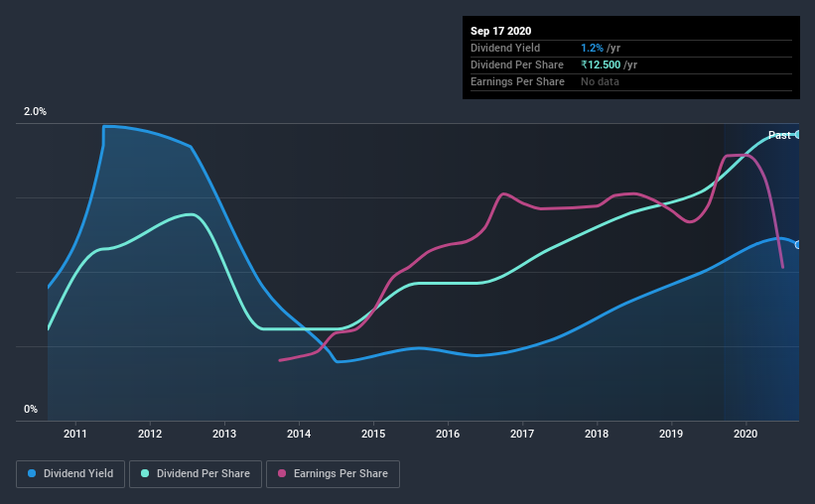
Task: Click the 2016 x-axis label
Action: pos(448,434)
